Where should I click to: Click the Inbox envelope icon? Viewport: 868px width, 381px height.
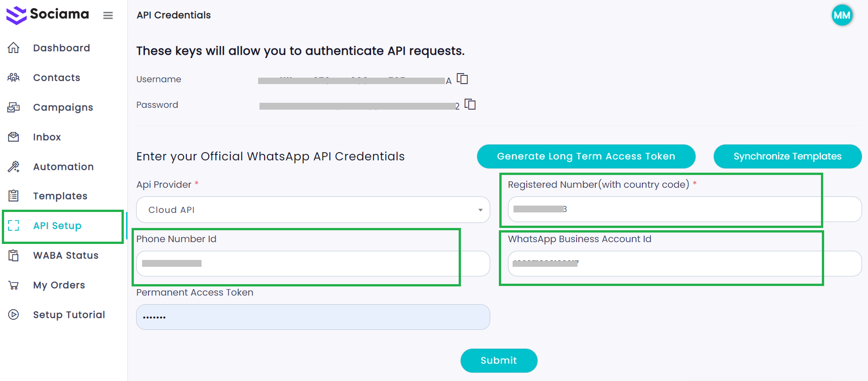tap(14, 137)
